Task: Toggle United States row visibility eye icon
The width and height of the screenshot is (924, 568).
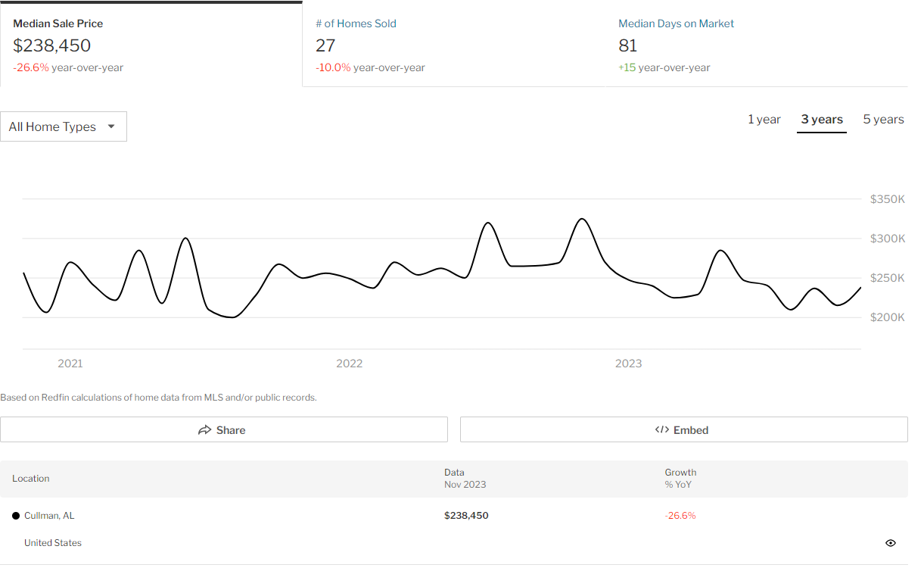Action: coord(890,543)
